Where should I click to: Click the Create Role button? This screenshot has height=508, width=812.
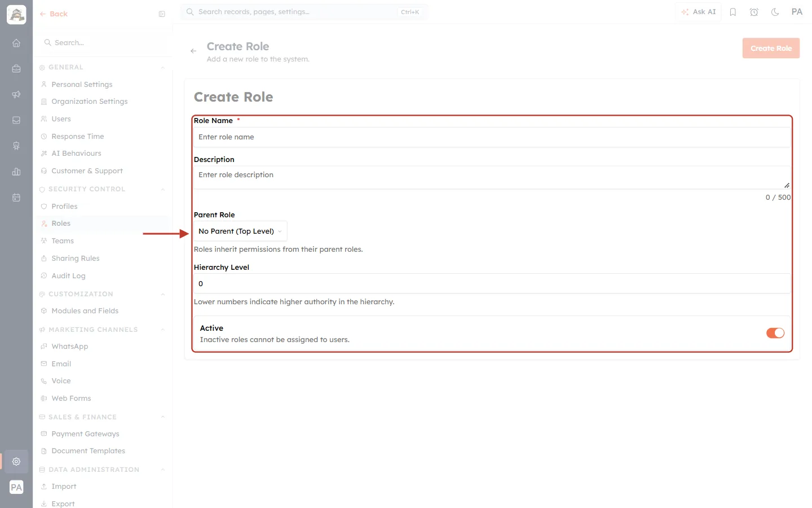coord(771,49)
